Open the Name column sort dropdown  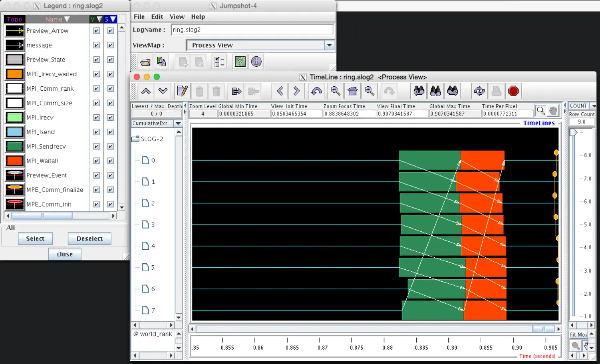coord(67,19)
